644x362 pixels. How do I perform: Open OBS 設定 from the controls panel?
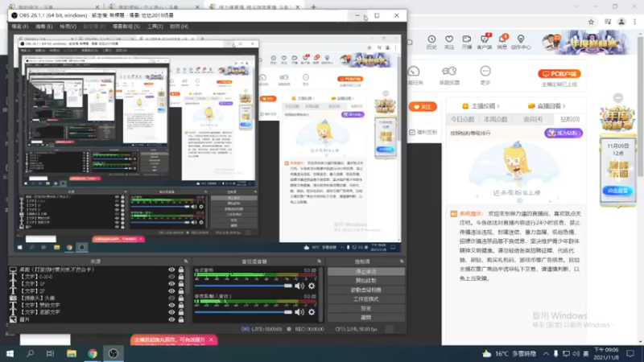(x=366, y=308)
